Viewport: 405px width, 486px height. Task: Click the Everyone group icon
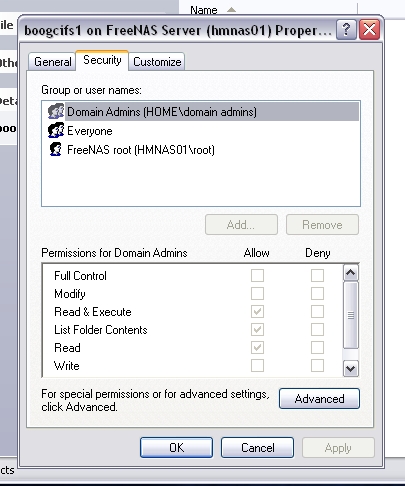click(x=56, y=130)
